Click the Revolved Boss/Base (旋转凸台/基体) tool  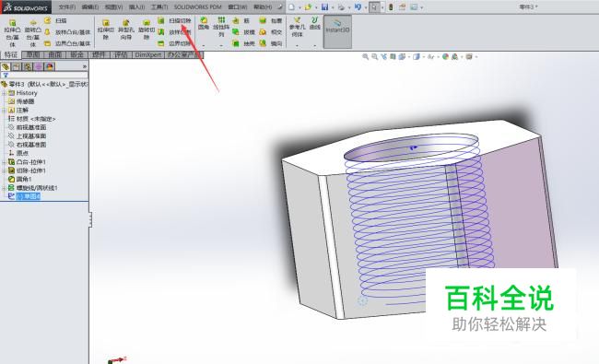(33, 33)
